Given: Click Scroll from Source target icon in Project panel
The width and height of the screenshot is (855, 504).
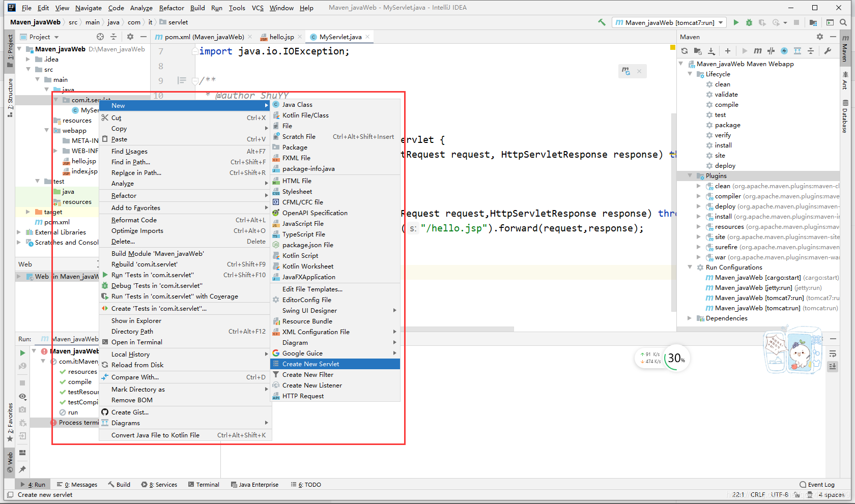Looking at the screenshot, I should click(100, 37).
